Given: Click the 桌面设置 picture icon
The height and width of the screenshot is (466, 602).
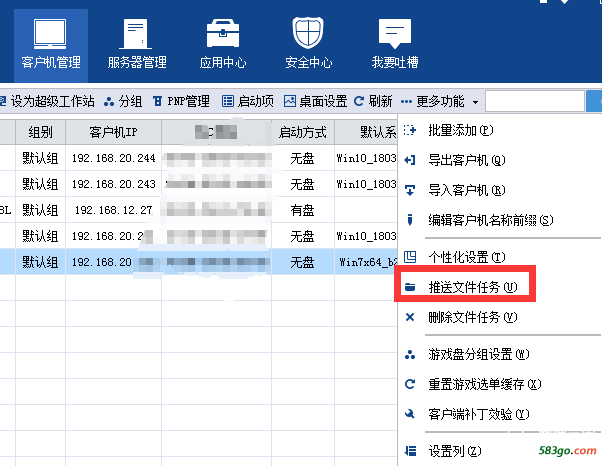Looking at the screenshot, I should coord(290,101).
